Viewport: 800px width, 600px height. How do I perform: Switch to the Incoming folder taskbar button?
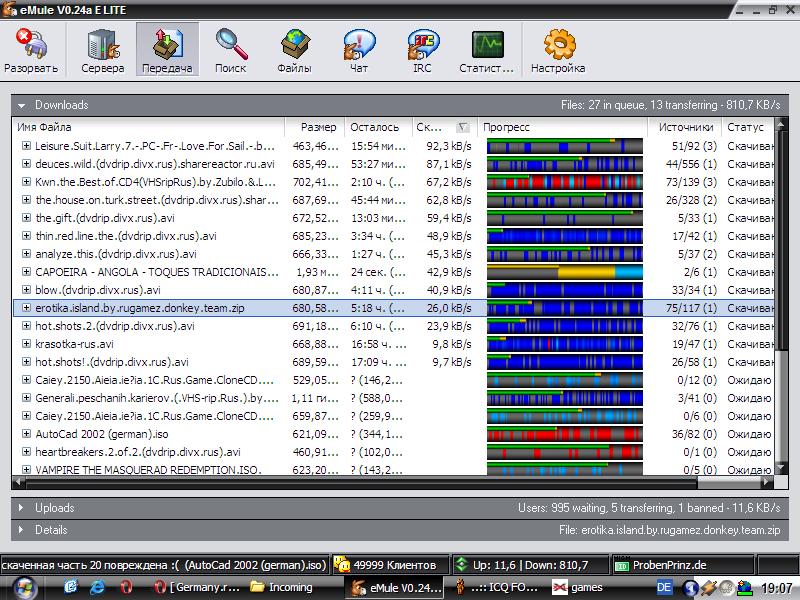(282, 588)
